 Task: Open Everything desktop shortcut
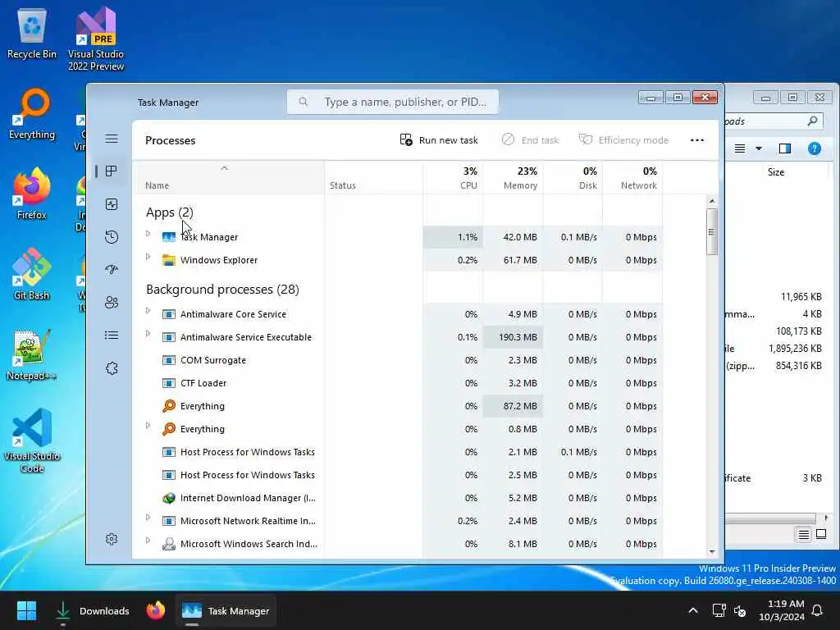tap(32, 114)
